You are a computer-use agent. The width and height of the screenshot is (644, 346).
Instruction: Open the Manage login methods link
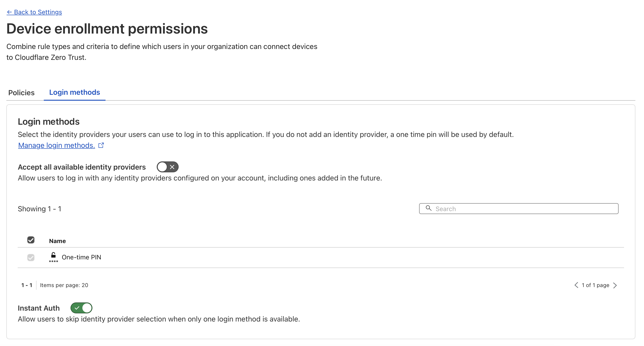pos(57,145)
